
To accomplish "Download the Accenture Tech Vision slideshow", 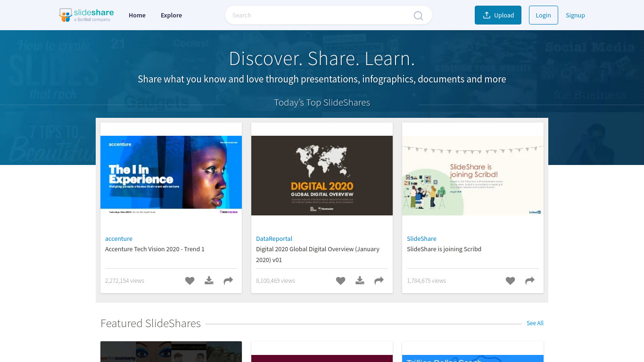I will (x=209, y=280).
